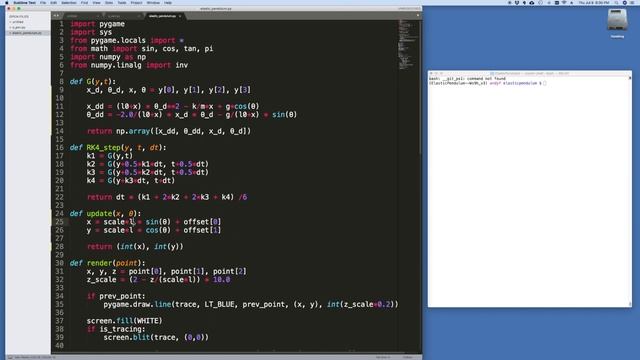
Task: Click the Terminal window title bar
Action: 529,73
